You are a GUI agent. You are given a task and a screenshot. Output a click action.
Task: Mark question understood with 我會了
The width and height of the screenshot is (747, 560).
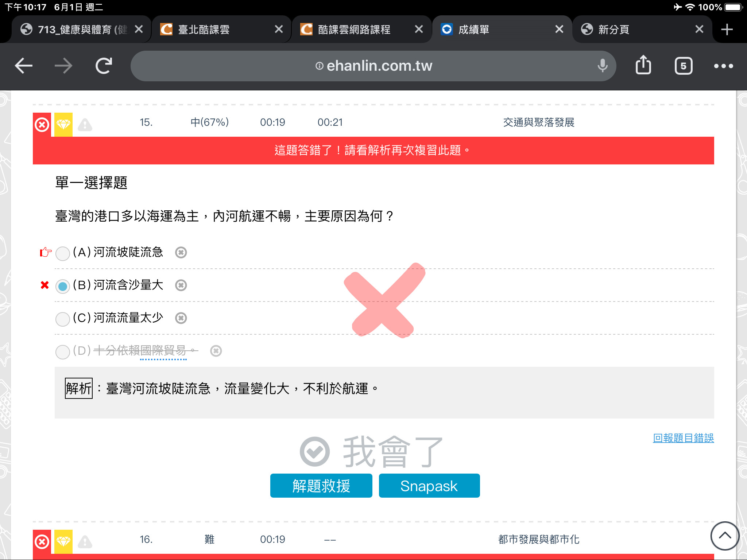(x=371, y=452)
